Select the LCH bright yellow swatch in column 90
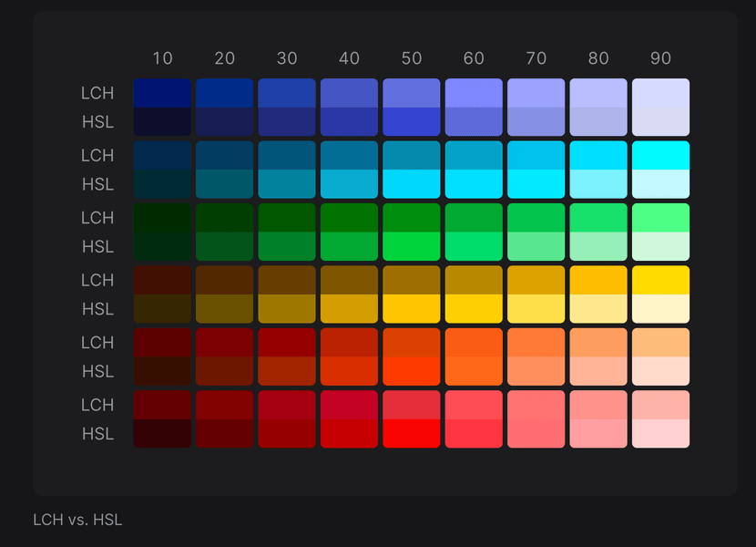Image resolution: width=756 pixels, height=547 pixels. (x=660, y=280)
